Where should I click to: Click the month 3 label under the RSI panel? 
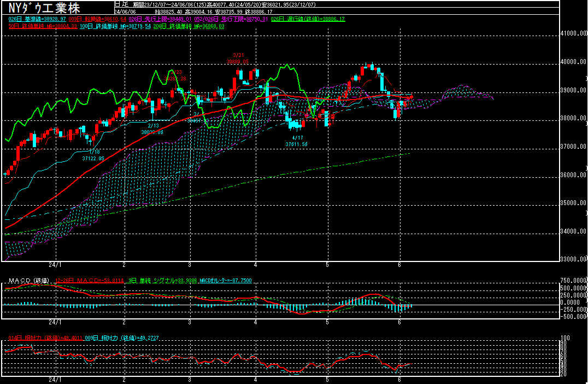(x=190, y=380)
